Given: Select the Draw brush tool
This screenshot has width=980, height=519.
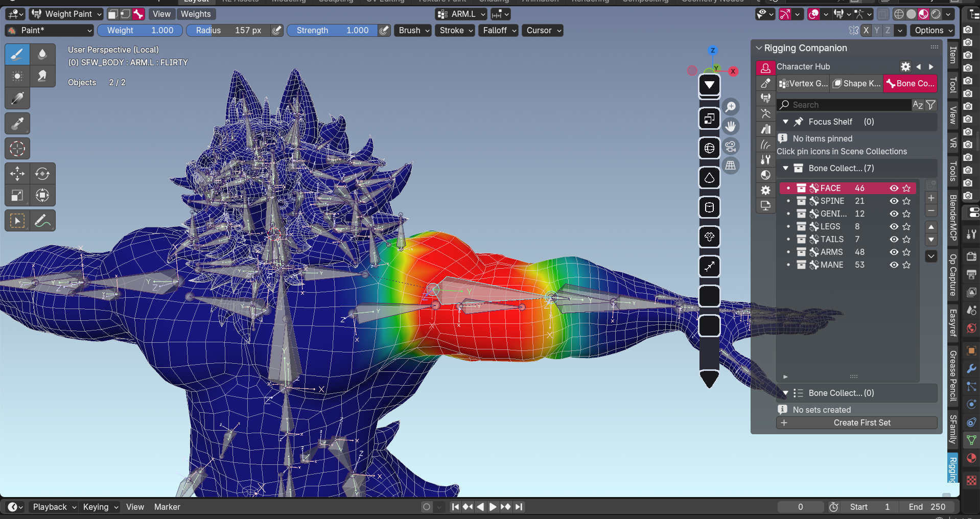Looking at the screenshot, I should (17, 54).
